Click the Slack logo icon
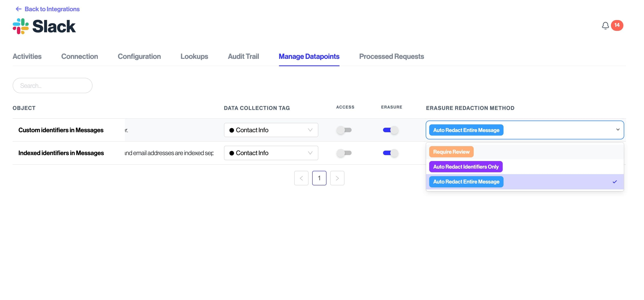Screen dimensions: 644x300 20,26
